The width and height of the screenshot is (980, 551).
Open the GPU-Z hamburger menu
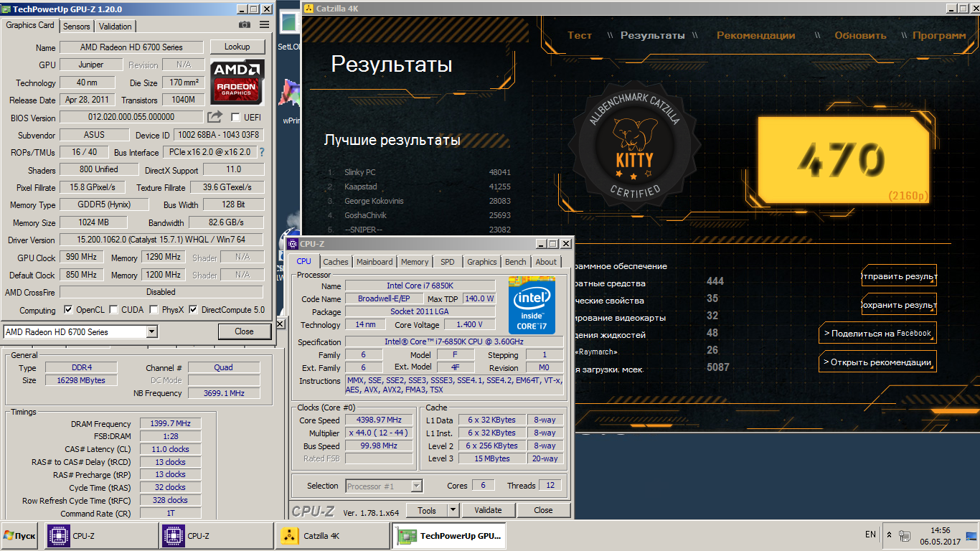(x=265, y=25)
